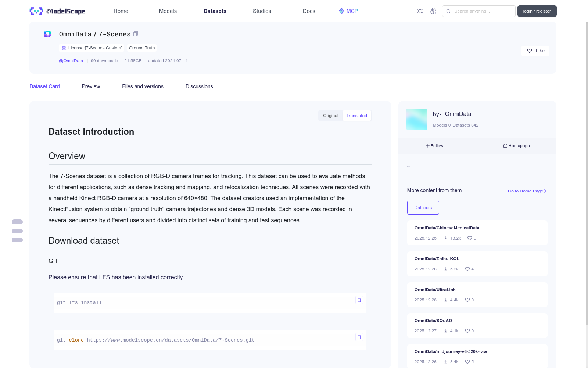Screen dimensions: 588x368
Task: Click the Go to Home Page link
Action: [x=527, y=191]
